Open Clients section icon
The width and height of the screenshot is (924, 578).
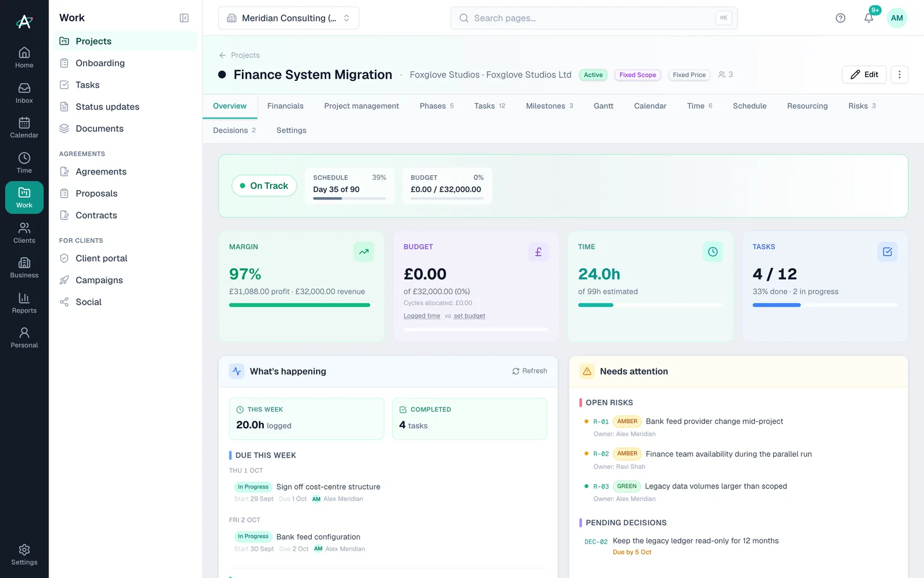24,233
